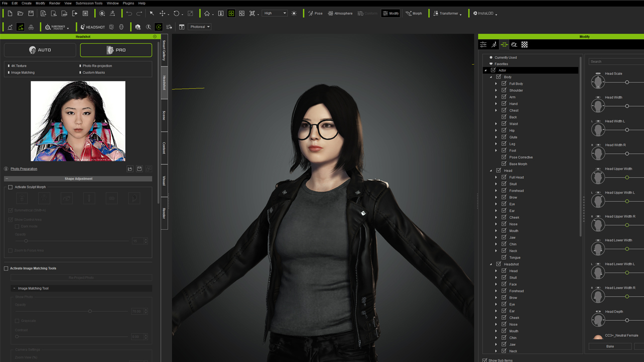Click the Head Scale slider handle
644x362 pixels.
coord(627,82)
